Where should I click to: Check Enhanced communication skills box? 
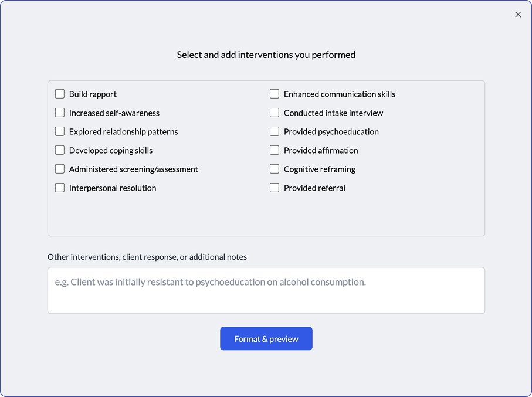[275, 94]
